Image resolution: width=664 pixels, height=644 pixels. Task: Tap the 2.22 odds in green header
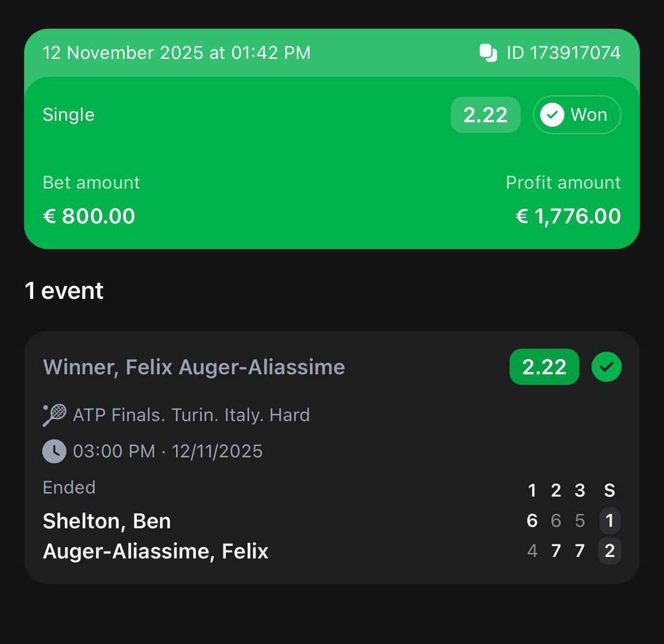pyautogui.click(x=485, y=115)
